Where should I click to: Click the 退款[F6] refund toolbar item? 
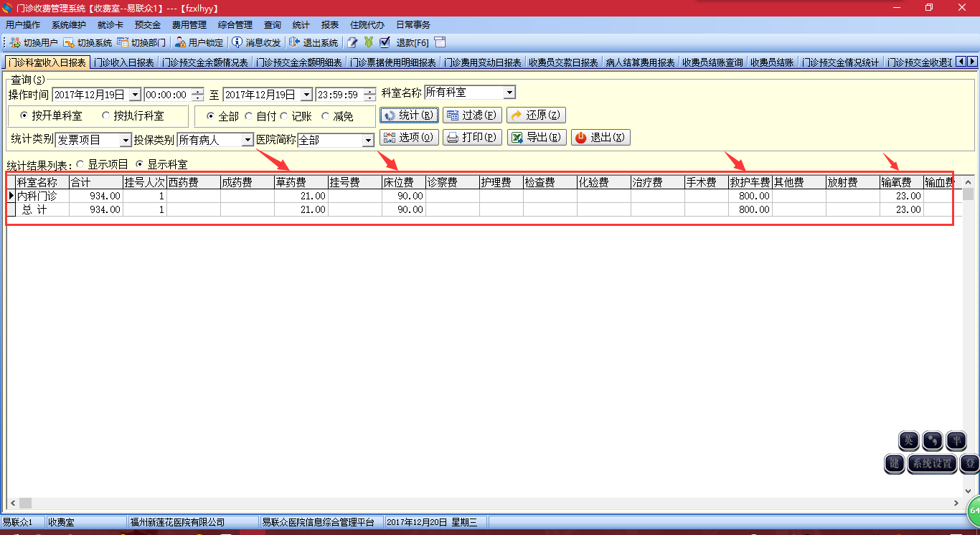pos(412,42)
